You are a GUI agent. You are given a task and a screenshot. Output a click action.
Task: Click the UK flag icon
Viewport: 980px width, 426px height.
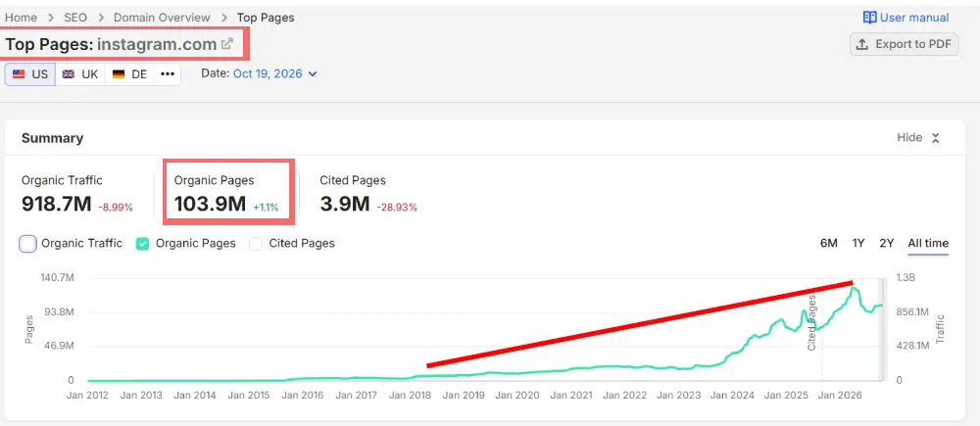click(x=69, y=73)
